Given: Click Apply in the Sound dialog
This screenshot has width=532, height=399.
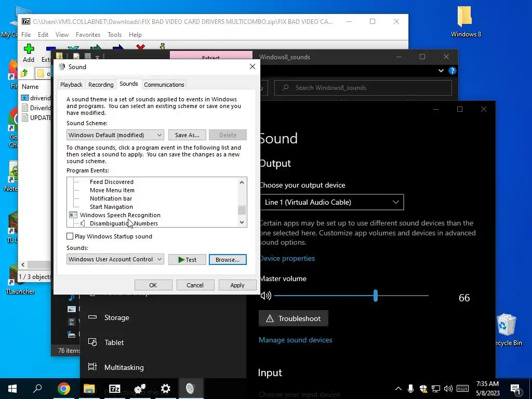Looking at the screenshot, I should [x=237, y=285].
